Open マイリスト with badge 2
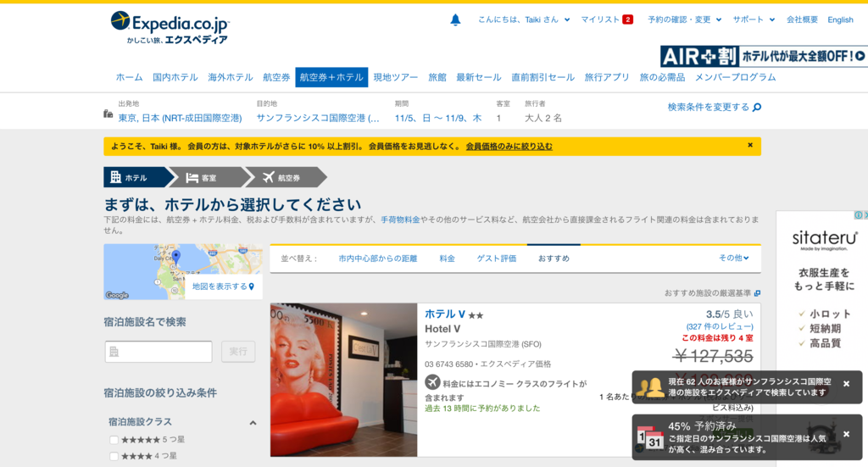Screen dimensions: 868x467 pos(606,19)
